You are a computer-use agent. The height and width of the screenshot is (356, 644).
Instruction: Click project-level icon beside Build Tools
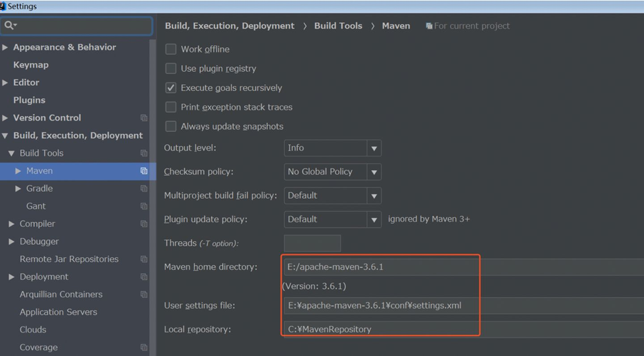click(144, 153)
